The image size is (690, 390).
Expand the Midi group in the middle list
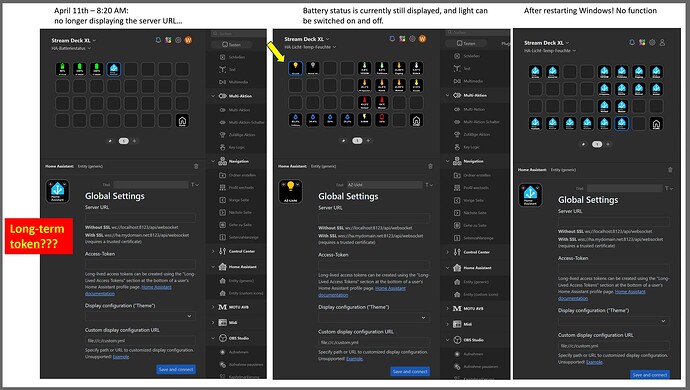point(448,324)
